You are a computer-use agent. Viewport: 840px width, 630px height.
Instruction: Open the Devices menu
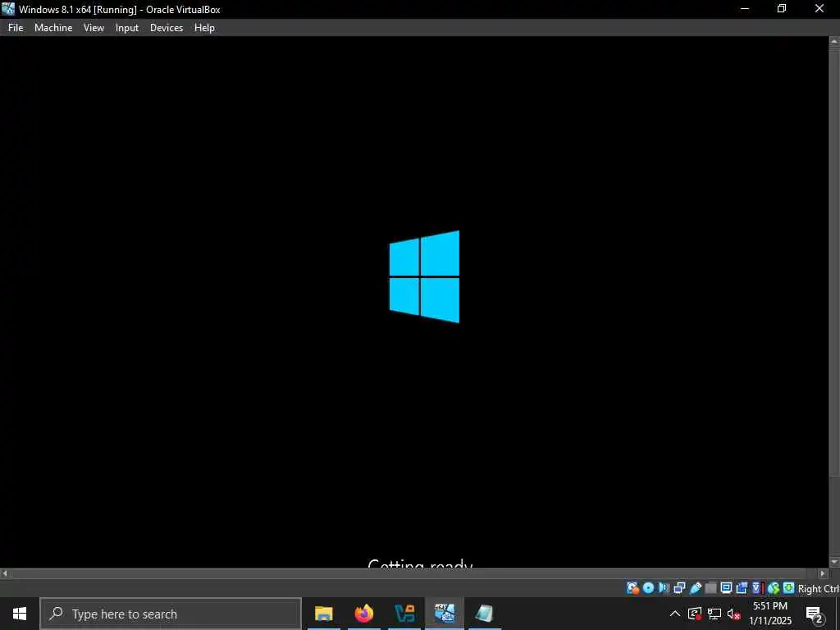(166, 28)
